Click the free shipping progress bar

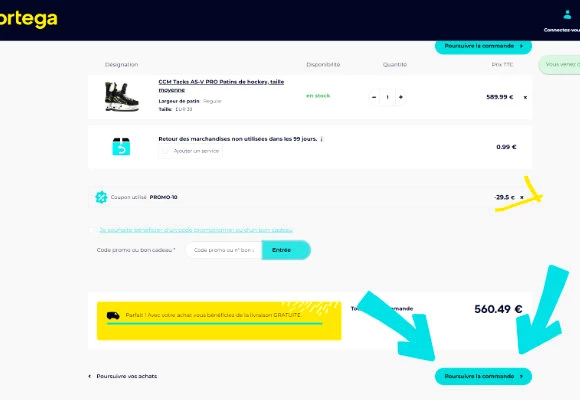215,323
